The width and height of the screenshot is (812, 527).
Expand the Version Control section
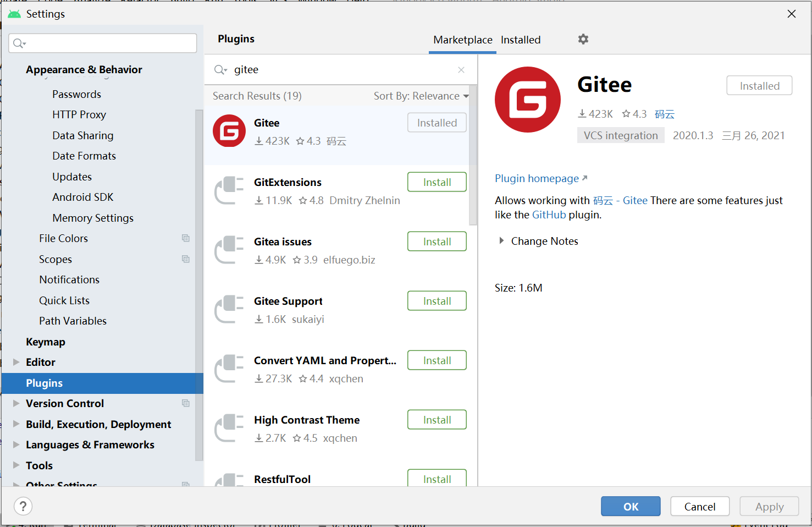pyautogui.click(x=16, y=403)
